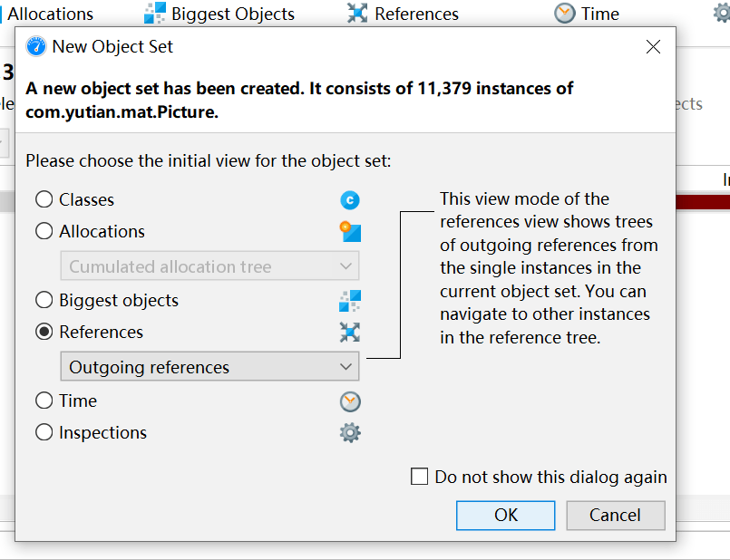Viewport: 730px width, 560px height.
Task: Click the JProfiler dialog title icon
Action: [x=36, y=47]
